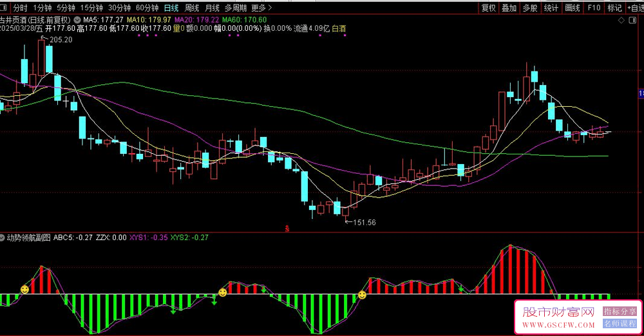
Task: Click the MA5: 177.27 indicator label
Action: pyautogui.click(x=103, y=20)
